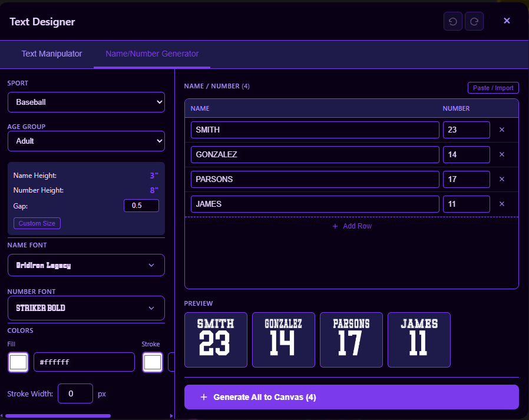Select the Name/Number Generator tab
The image size is (529, 420).
coord(151,54)
